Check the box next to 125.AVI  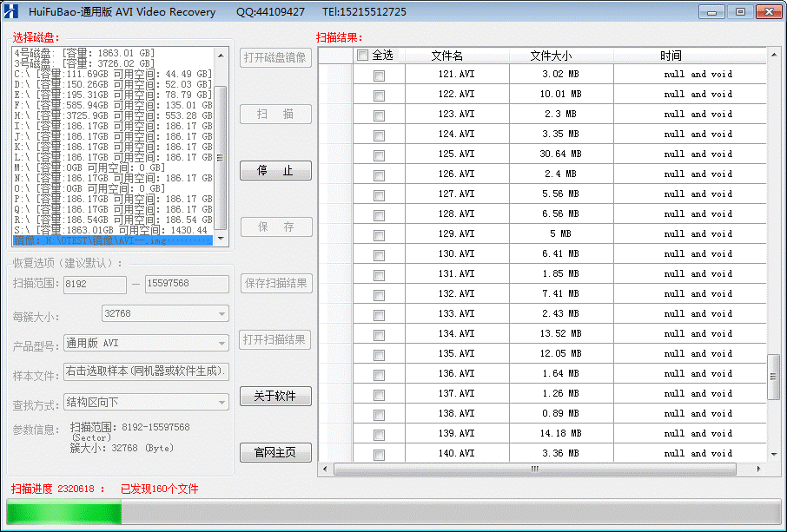(378, 154)
